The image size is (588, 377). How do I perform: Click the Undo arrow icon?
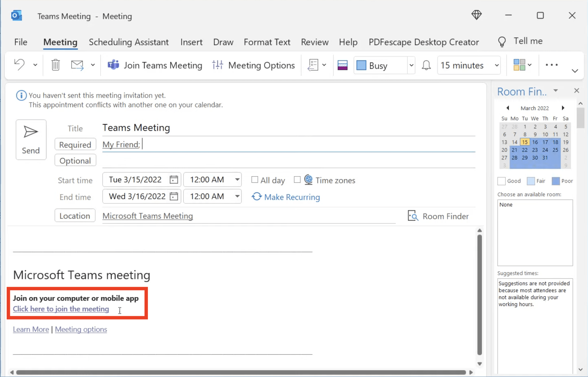19,65
